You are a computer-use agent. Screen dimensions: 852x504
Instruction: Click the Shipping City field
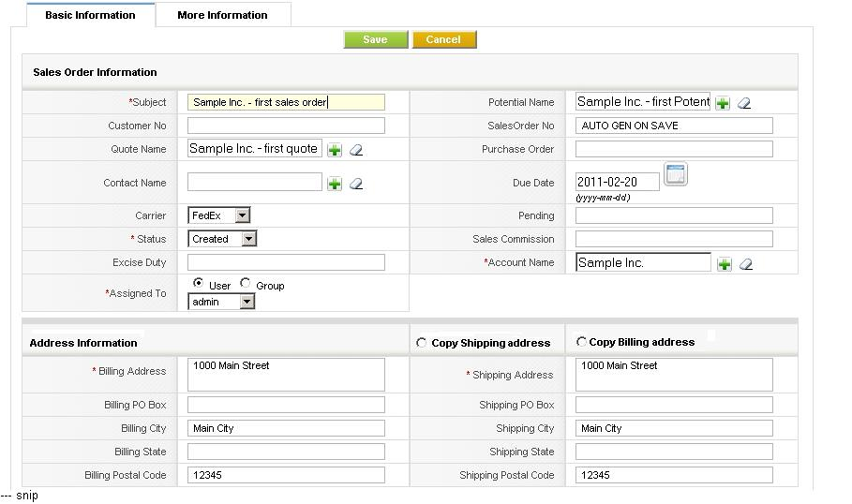pos(674,428)
